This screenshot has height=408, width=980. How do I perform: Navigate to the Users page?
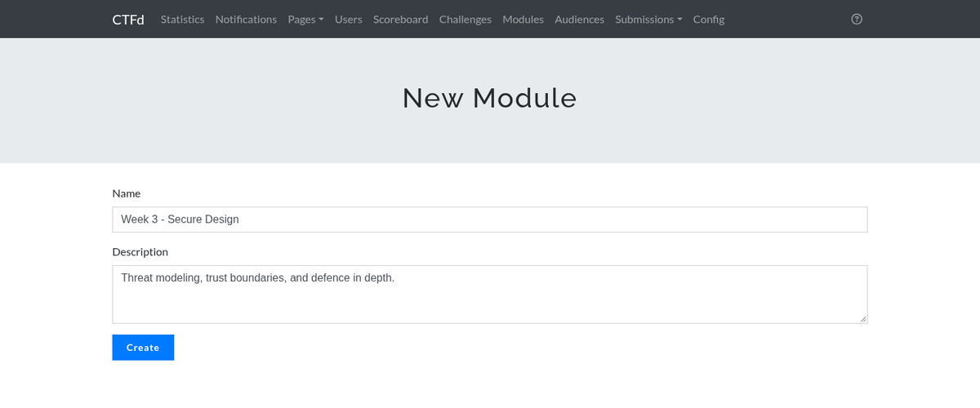349,19
